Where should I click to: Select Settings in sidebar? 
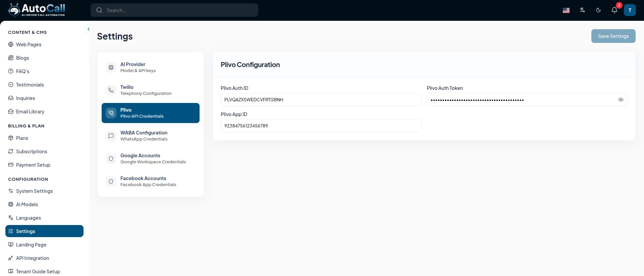44,231
